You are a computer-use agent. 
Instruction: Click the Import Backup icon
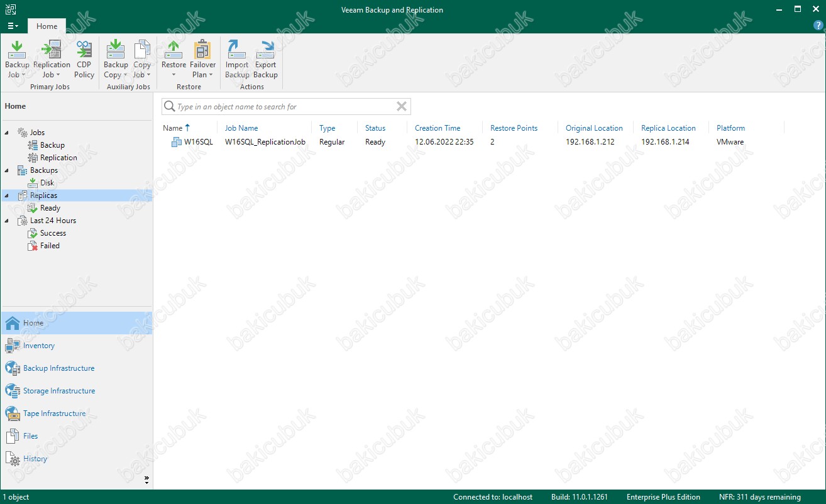coord(237,49)
